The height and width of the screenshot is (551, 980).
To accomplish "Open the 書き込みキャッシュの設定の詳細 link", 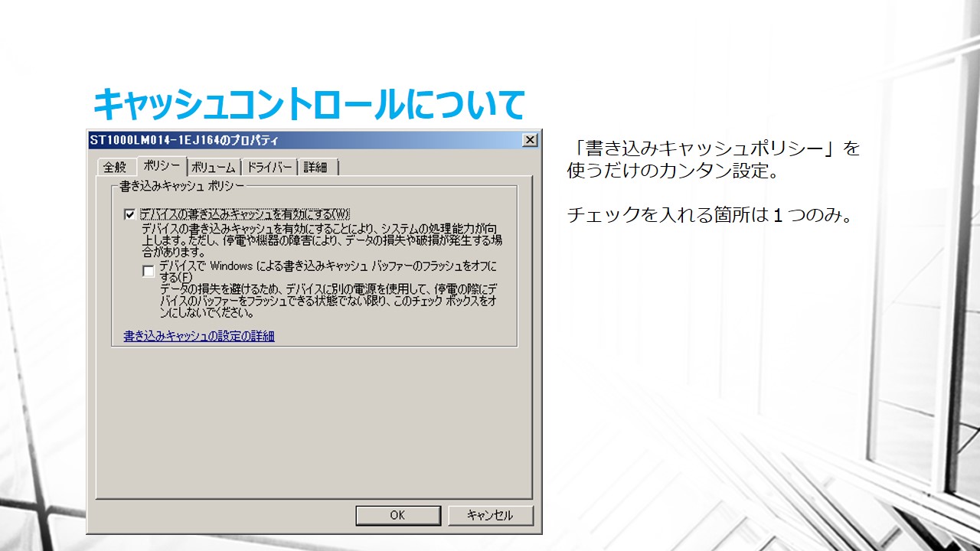I will [x=199, y=336].
